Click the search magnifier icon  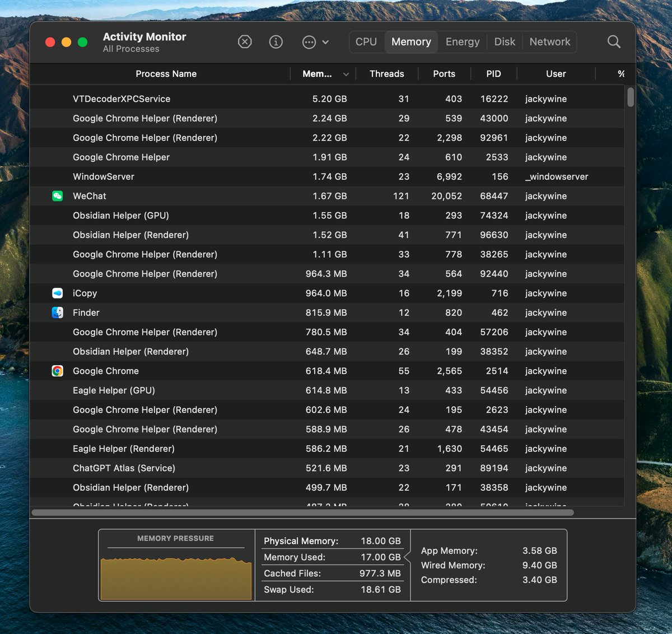(614, 42)
